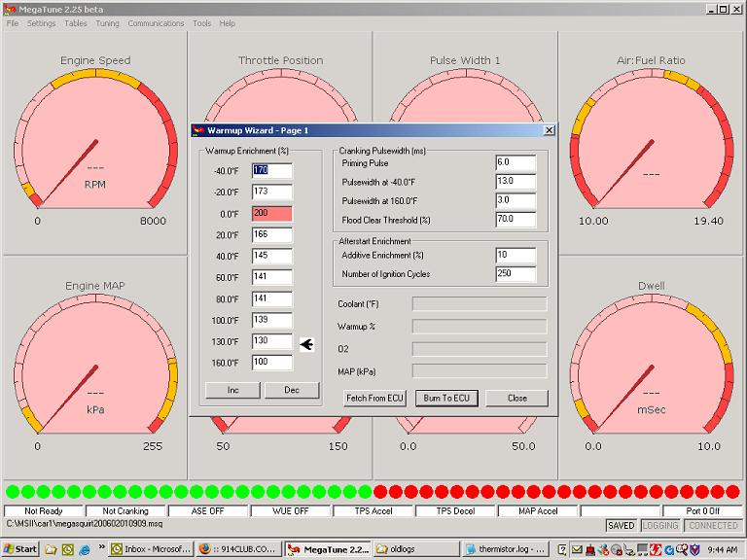Switch to thermistor.log taskbar button
Viewport: 747px width, 560px height.
point(505,549)
